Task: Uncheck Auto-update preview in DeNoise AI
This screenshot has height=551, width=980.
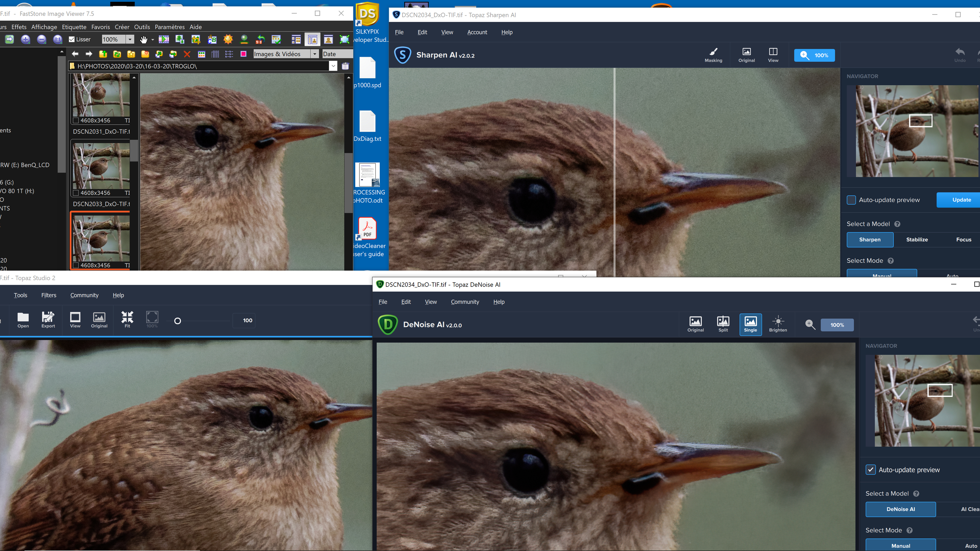Action: pos(870,469)
